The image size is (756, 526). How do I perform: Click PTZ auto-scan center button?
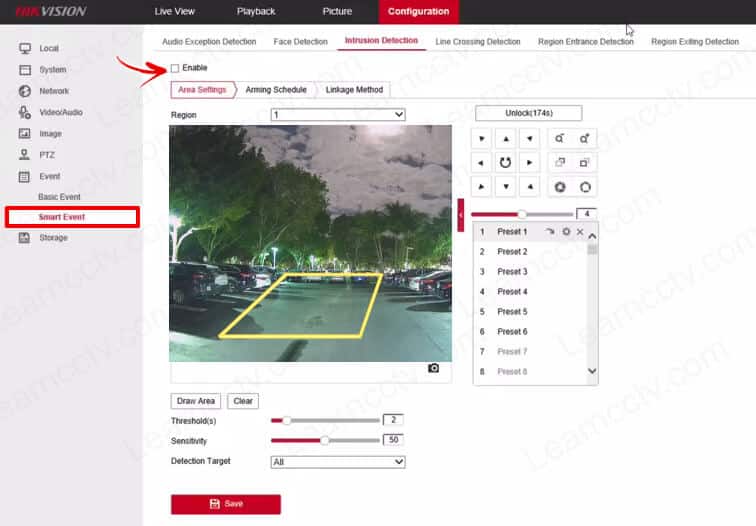(506, 162)
